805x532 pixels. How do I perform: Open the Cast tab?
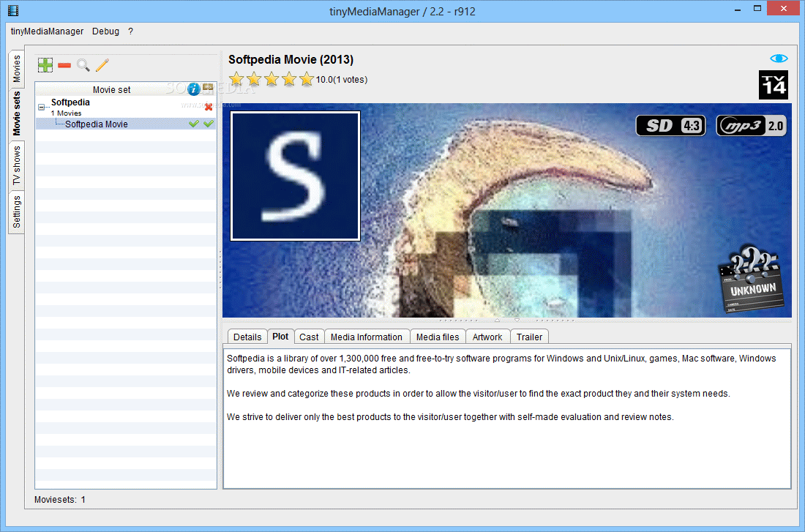(x=309, y=337)
